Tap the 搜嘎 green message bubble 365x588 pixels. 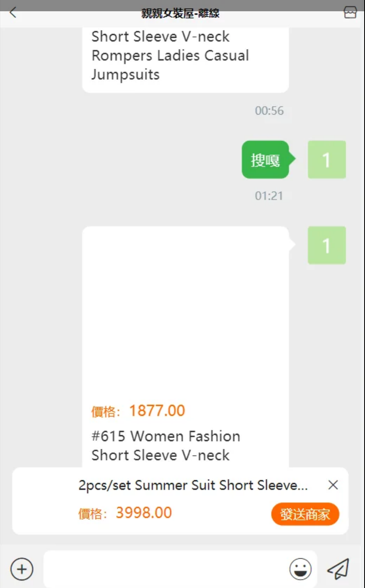tap(265, 160)
